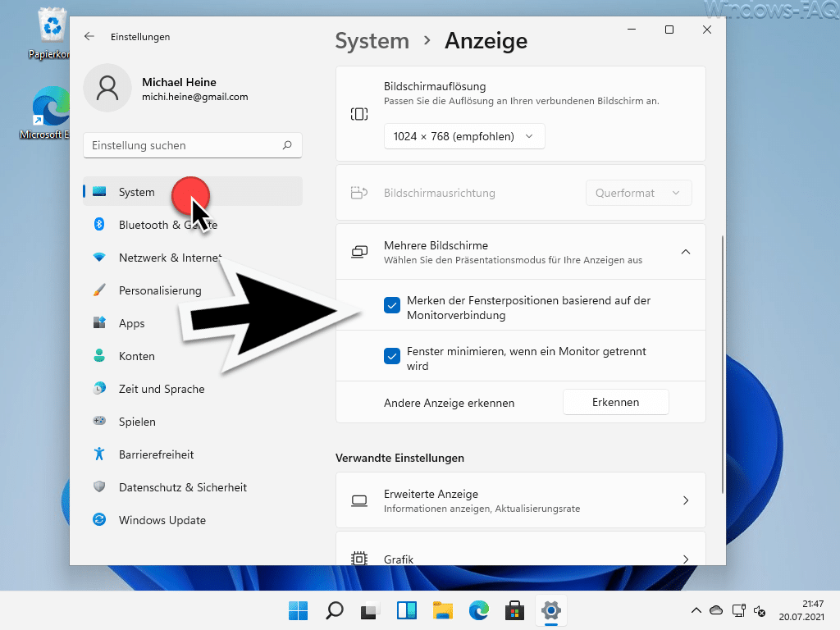Open Personalisierung settings
840x630 pixels.
coord(193,290)
